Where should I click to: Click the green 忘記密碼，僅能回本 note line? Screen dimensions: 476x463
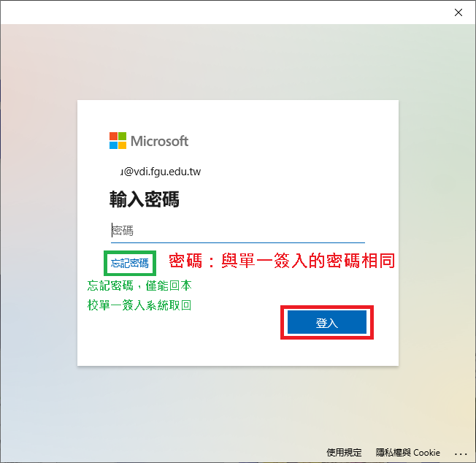coord(139,286)
